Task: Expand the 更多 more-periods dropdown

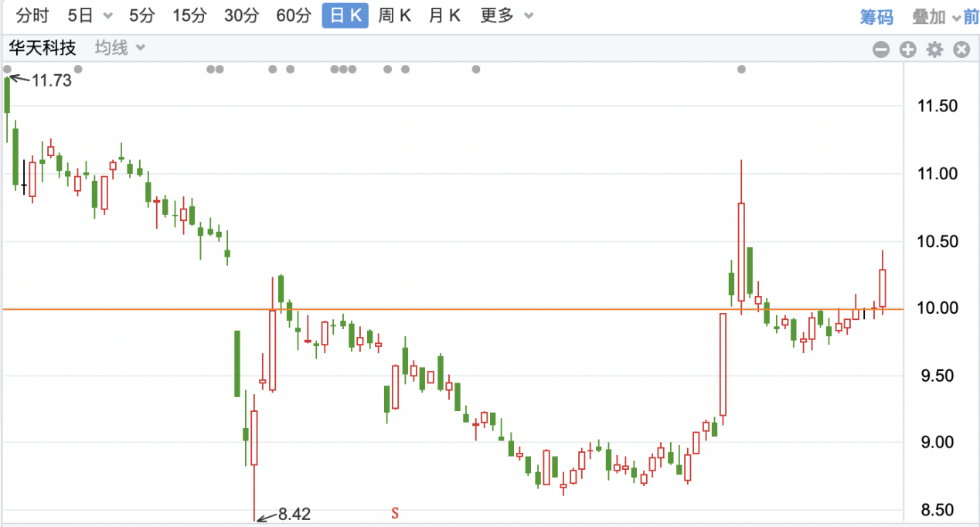Action: [499, 14]
